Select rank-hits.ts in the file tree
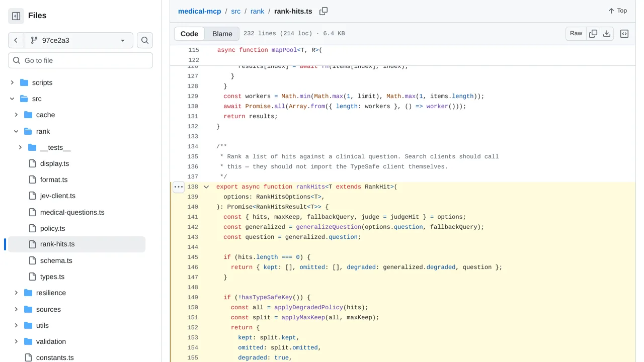 point(77,244)
